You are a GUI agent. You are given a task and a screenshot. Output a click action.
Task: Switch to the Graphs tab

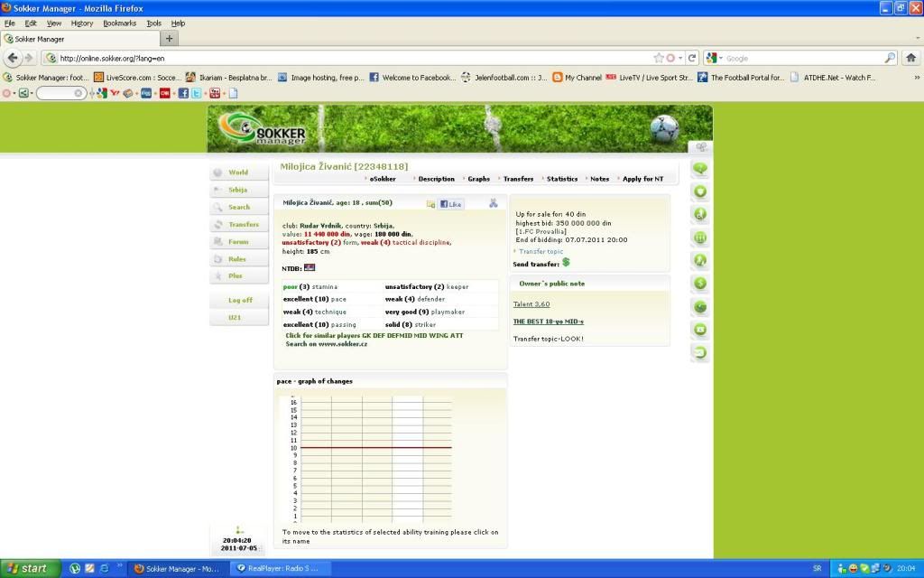[x=478, y=179]
